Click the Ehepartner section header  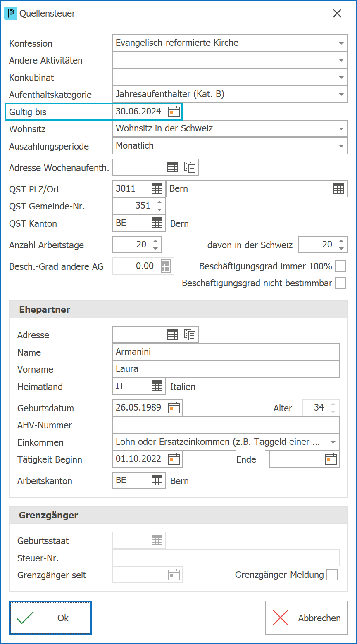pos(178,309)
